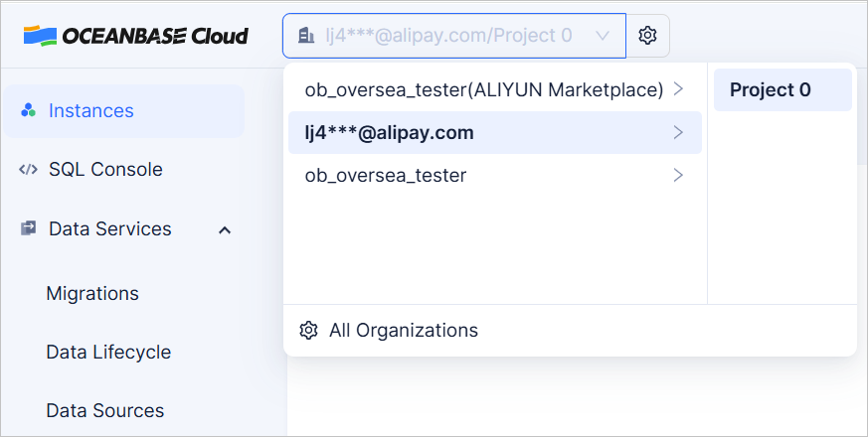
Task: Collapse the Data Services section chevron
Action: pos(225,230)
